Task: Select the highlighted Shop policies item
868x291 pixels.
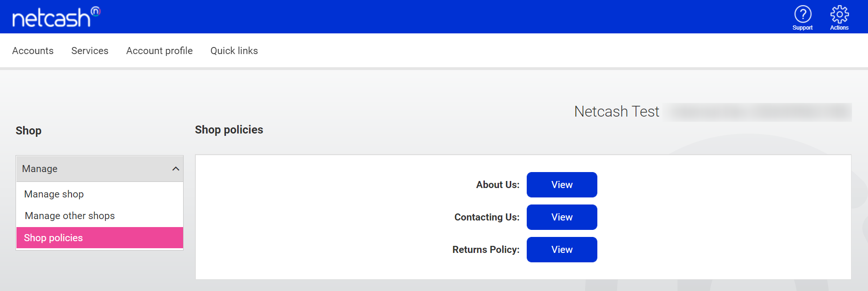Action: 100,238
